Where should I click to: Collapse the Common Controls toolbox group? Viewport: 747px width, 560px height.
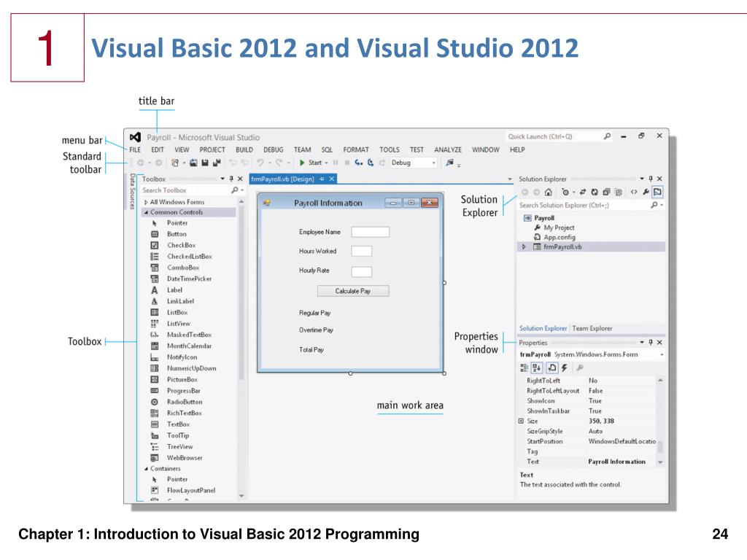click(146, 212)
